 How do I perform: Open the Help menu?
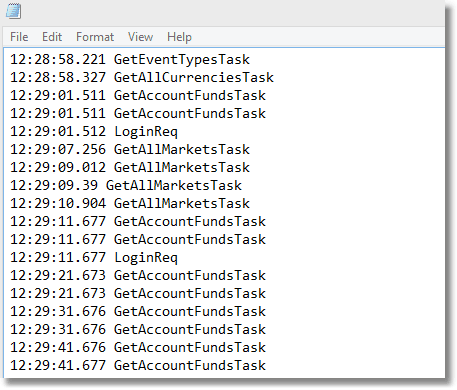pos(179,37)
